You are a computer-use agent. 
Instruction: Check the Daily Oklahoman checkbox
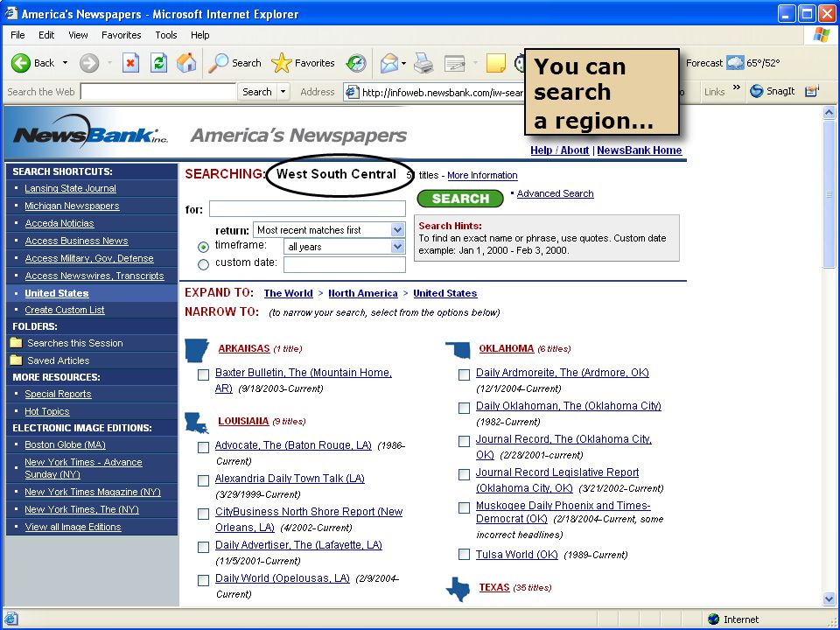(x=465, y=409)
